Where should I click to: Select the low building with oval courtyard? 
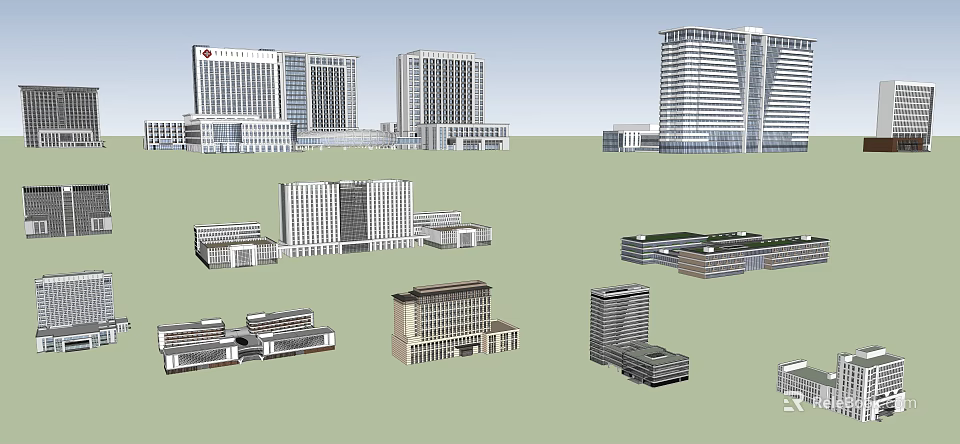pos(246,341)
